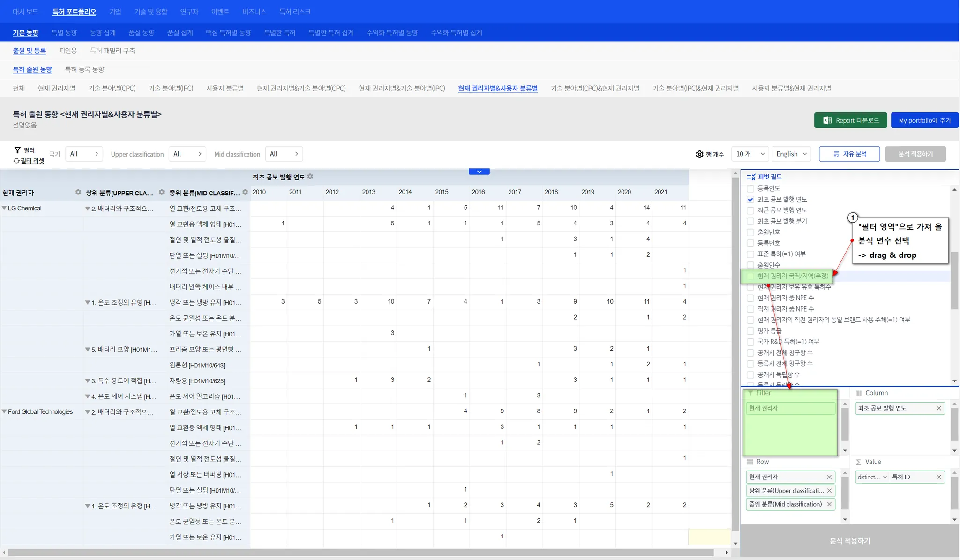Image resolution: width=960 pixels, height=560 pixels.
Task: Click gear icon beside 중위 분류 column header
Action: coord(245,193)
